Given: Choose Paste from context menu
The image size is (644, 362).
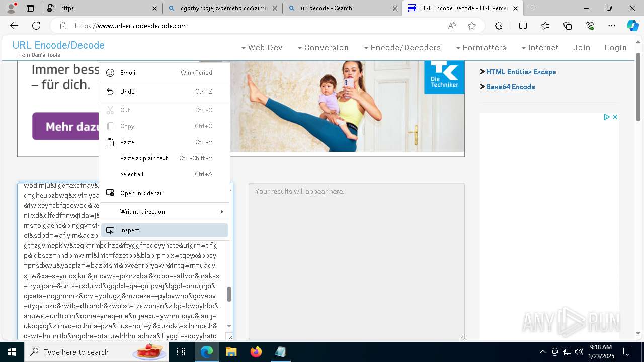Looking at the screenshot, I should 165,142.
